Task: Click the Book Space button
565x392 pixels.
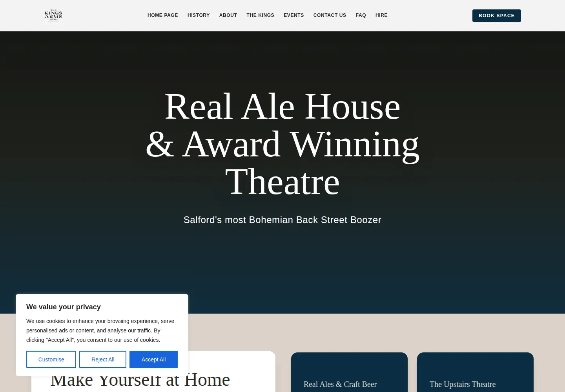Action: (x=496, y=16)
